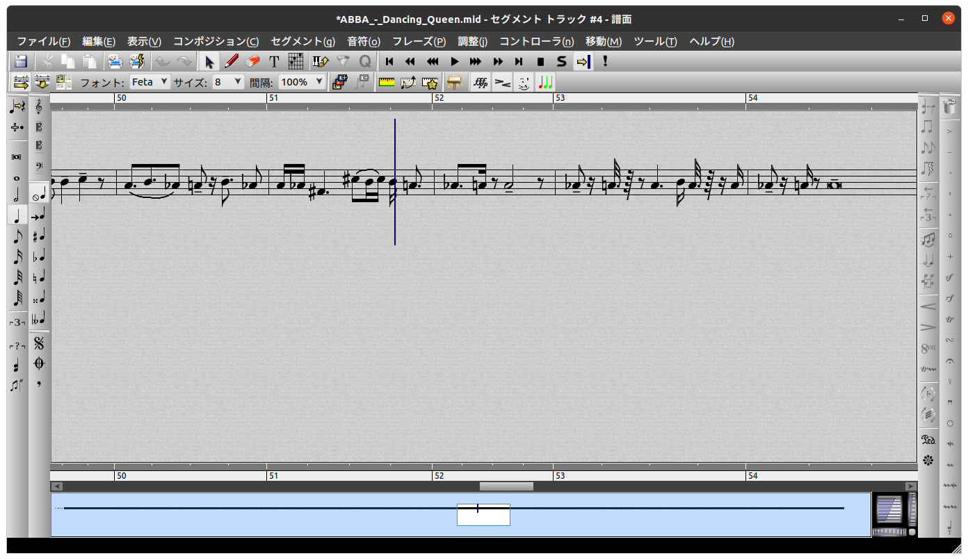The image size is (968, 560).
Task: Toggle playback position tracking button
Action: [583, 61]
